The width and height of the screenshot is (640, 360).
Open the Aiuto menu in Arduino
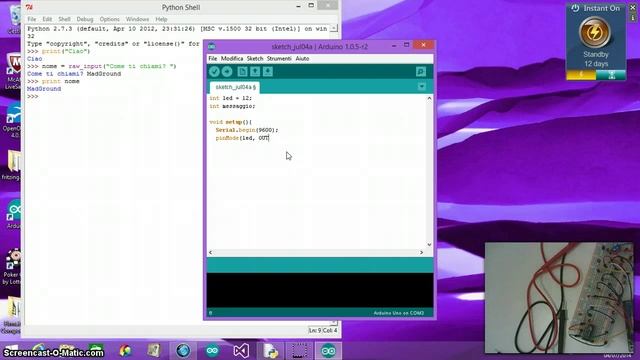point(302,58)
